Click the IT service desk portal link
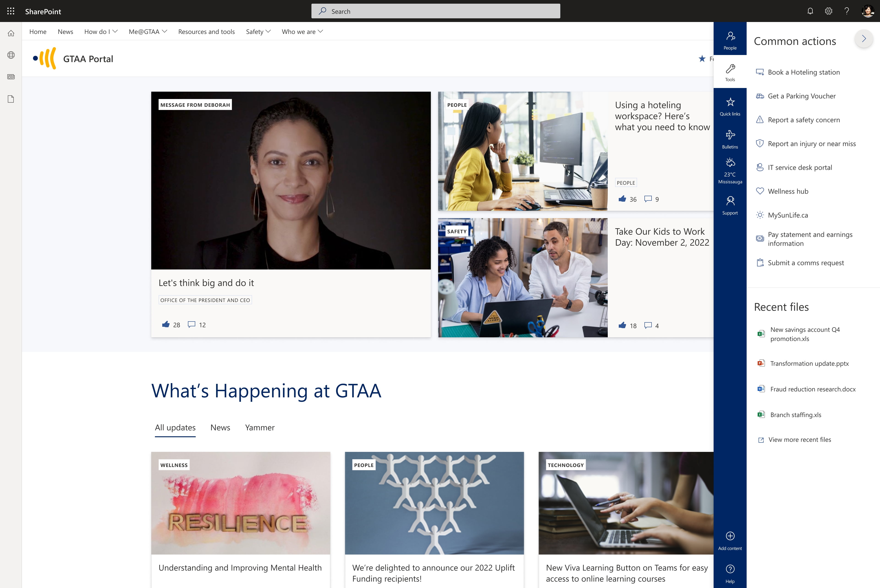Screen dimensions: 880x588 (799, 167)
